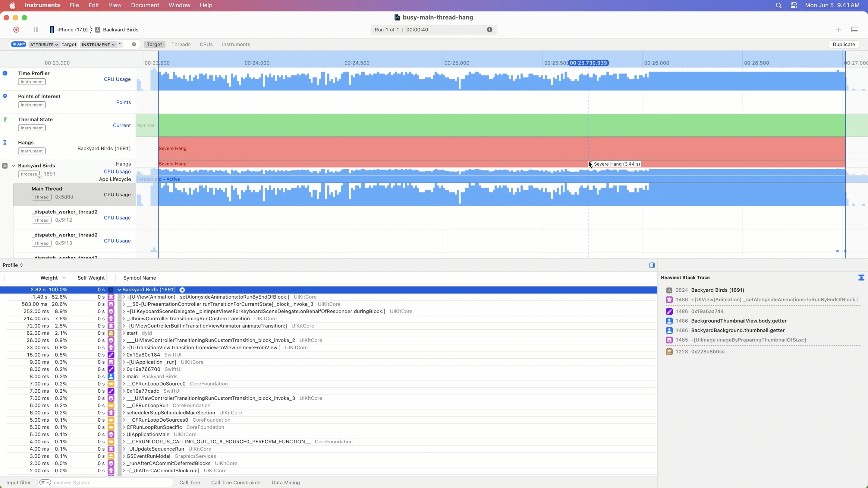
Task: Open the Document menu
Action: [145, 5]
